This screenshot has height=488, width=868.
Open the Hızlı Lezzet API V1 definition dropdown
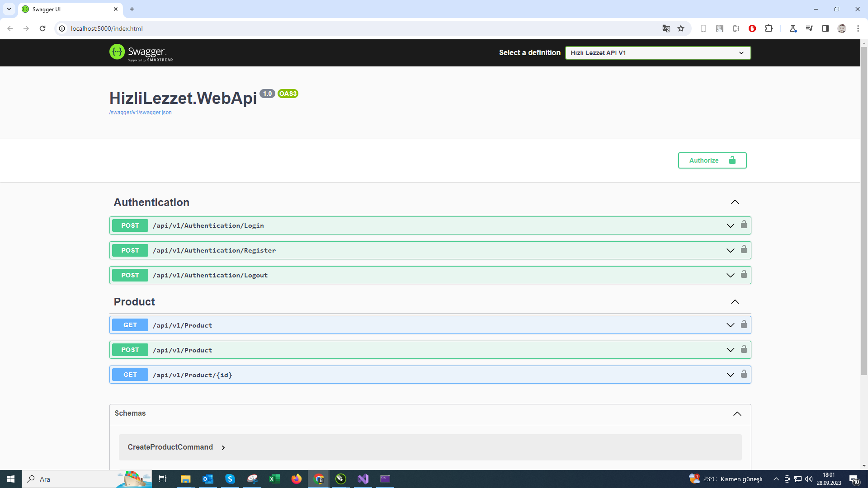click(658, 53)
